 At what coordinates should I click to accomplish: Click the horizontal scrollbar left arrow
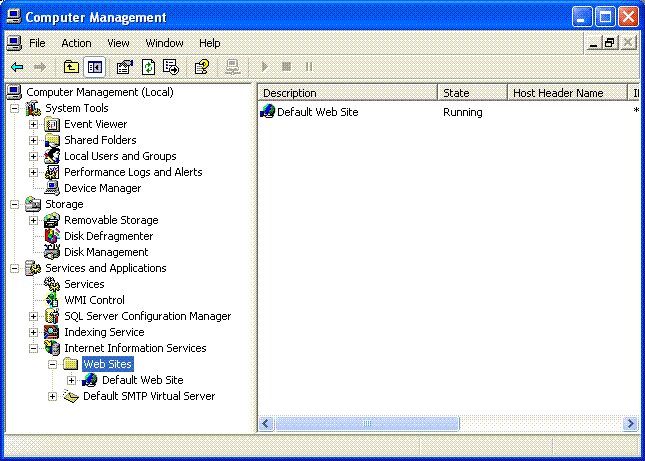tap(266, 424)
